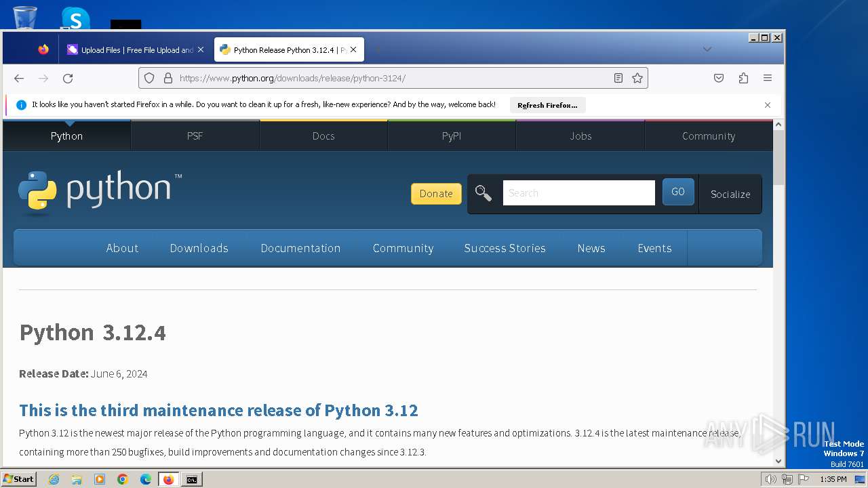This screenshot has width=868, height=488.
Task: Click the magnifier search icon
Action: pyautogui.click(x=484, y=193)
